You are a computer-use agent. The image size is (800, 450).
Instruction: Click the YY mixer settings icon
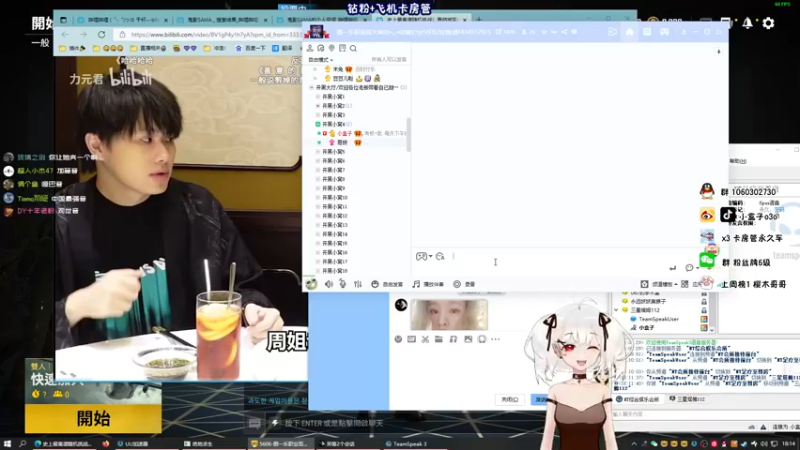point(358,284)
